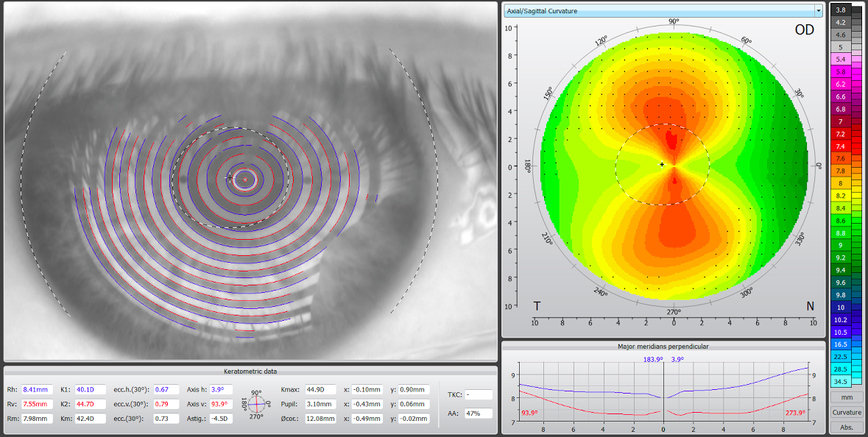Click the dropdown arrow beside Axial/Sagittal Curvature

(x=818, y=10)
